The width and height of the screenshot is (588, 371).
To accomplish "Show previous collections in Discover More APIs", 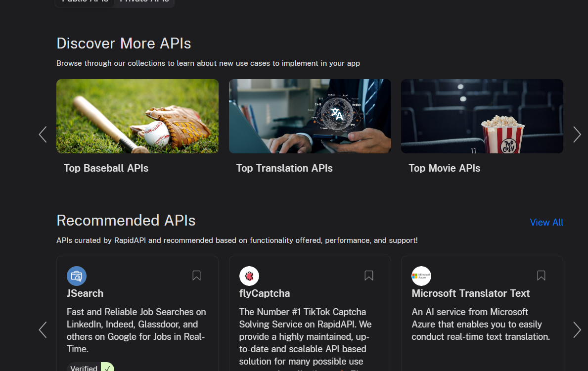I will pyautogui.click(x=43, y=134).
